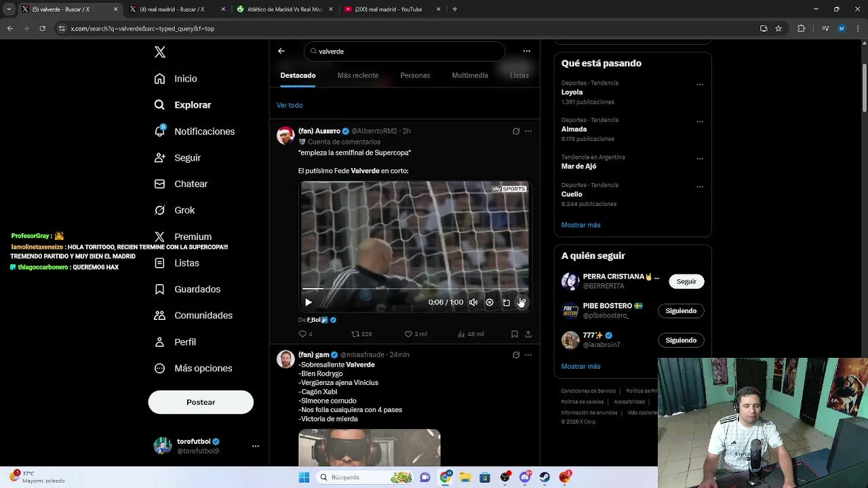Viewport: 868px width, 488px height.
Task: Open new browser tab plus button
Action: 454,9
